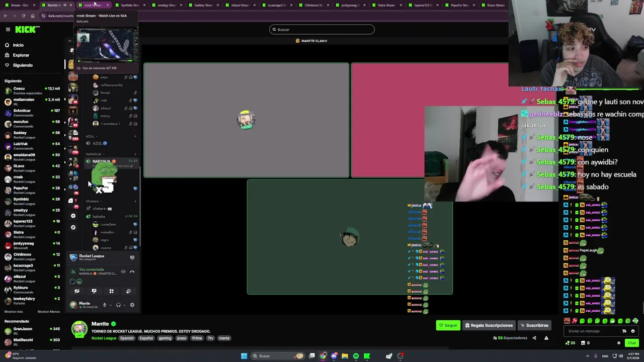Click Discord share screen button
The image size is (644, 362).
(94, 291)
